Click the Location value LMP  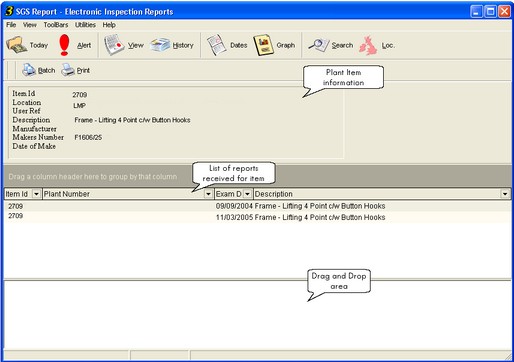click(x=80, y=106)
